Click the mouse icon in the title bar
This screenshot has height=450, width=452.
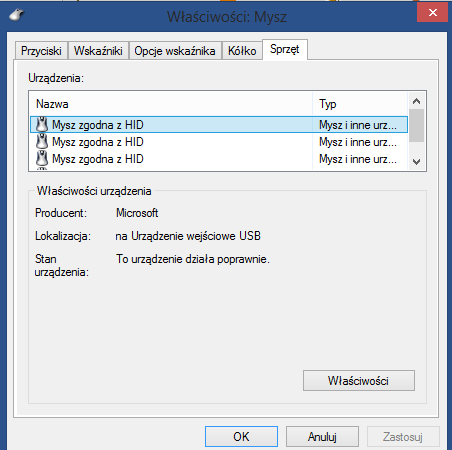[16, 15]
